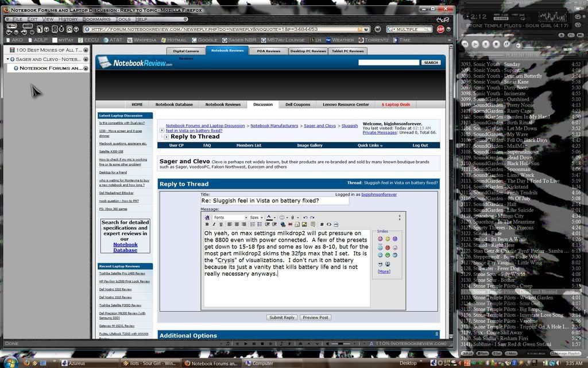Select playlist track 3133 Wicked Garden

(521, 298)
